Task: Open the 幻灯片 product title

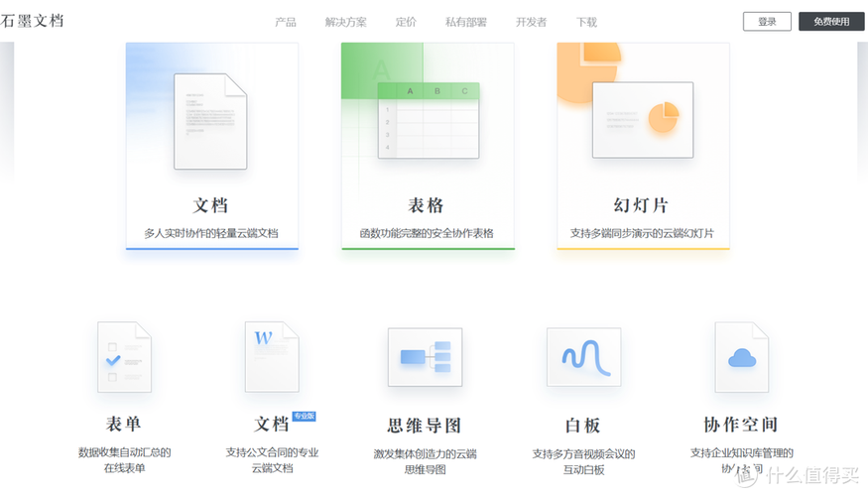Action: (x=641, y=205)
